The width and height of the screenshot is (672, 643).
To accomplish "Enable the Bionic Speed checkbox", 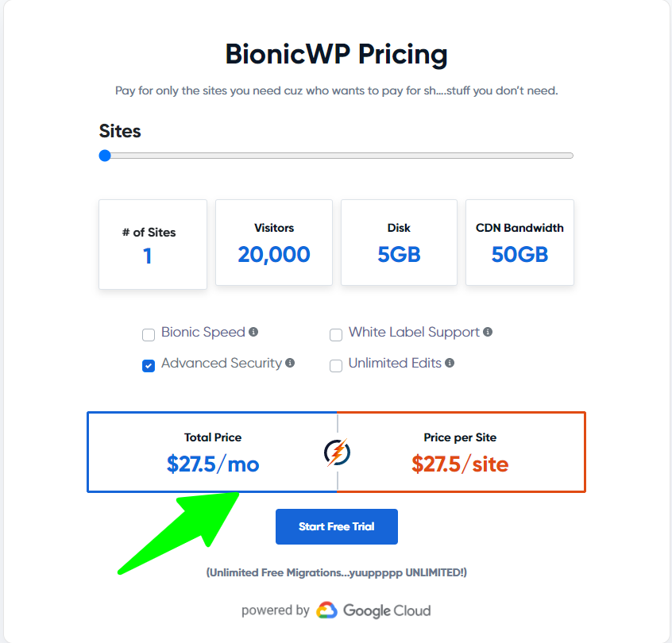I will (149, 335).
